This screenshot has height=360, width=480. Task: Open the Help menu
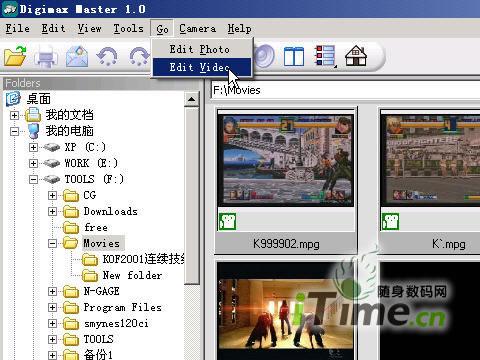click(239, 29)
